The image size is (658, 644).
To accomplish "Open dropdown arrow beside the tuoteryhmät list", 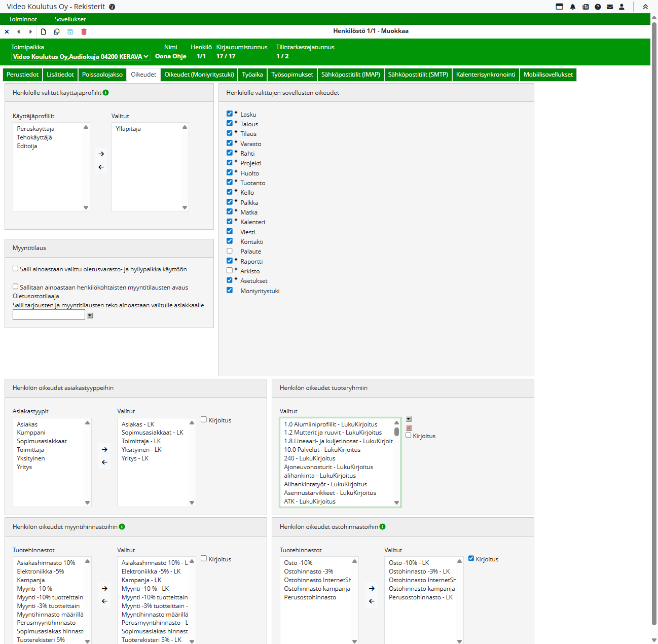I will click(x=409, y=419).
